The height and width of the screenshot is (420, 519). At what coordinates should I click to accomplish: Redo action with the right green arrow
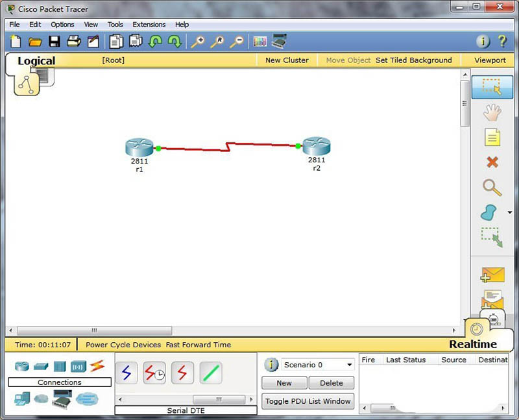(x=175, y=42)
